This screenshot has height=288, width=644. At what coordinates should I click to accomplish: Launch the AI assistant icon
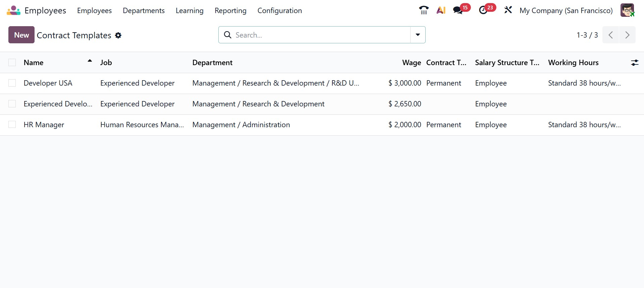pyautogui.click(x=441, y=10)
